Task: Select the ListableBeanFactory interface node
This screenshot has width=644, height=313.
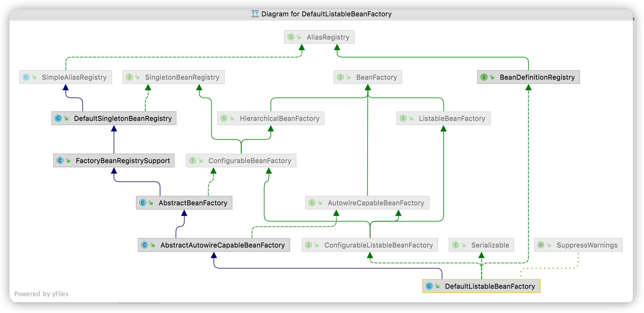Action: click(x=452, y=118)
